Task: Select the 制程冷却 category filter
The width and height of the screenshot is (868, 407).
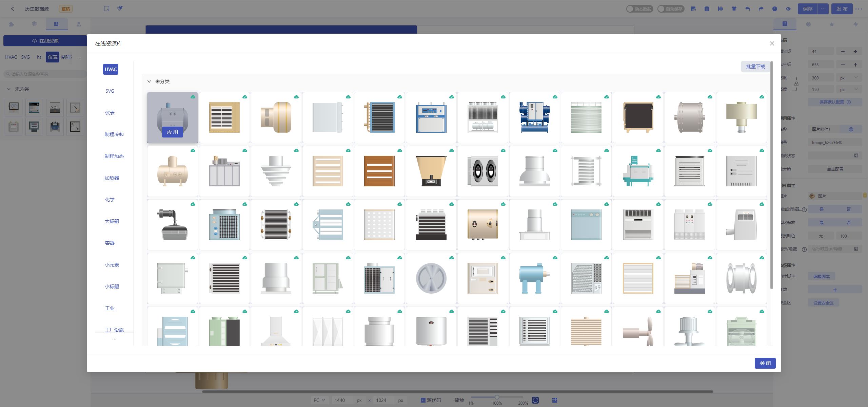Action: click(x=114, y=134)
